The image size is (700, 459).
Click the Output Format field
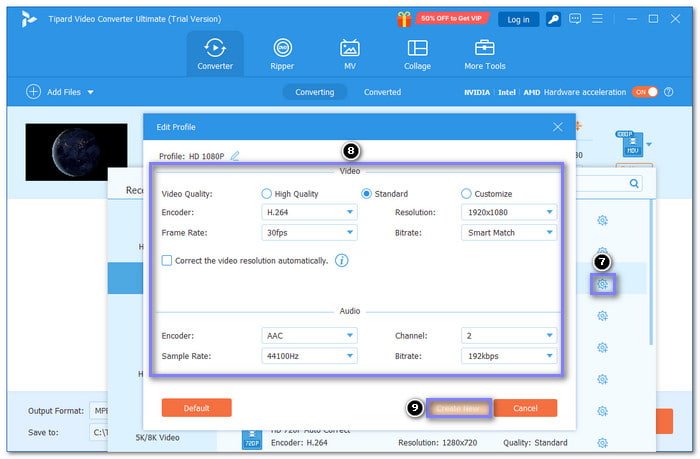click(x=99, y=410)
